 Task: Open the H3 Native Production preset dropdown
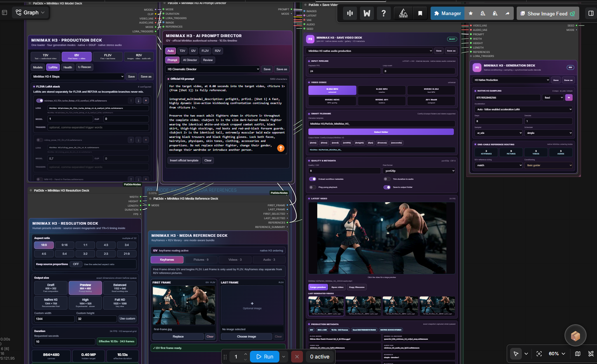(510, 80)
